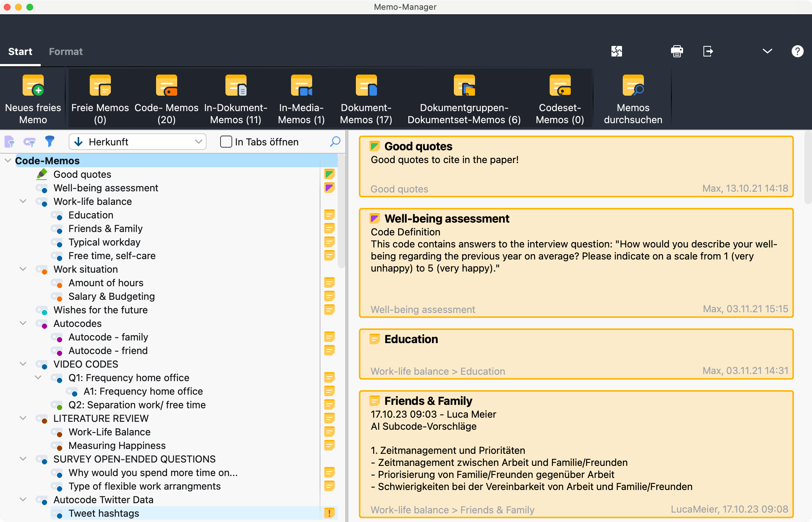Viewport: 812px width, 522px height.
Task: Show In-Dokument-Memos (11)
Action: pyautogui.click(x=236, y=99)
